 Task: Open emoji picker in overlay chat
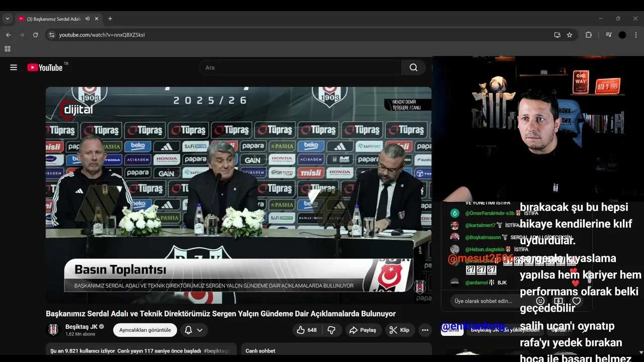tap(540, 301)
